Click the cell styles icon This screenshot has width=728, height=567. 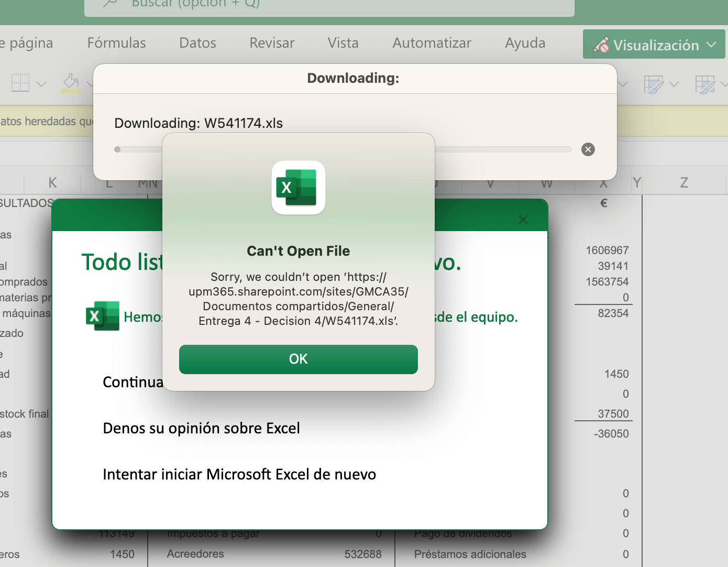point(705,84)
